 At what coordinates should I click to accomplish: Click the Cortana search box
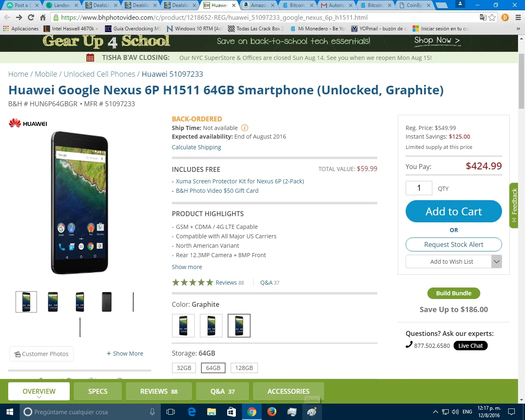(x=89, y=412)
